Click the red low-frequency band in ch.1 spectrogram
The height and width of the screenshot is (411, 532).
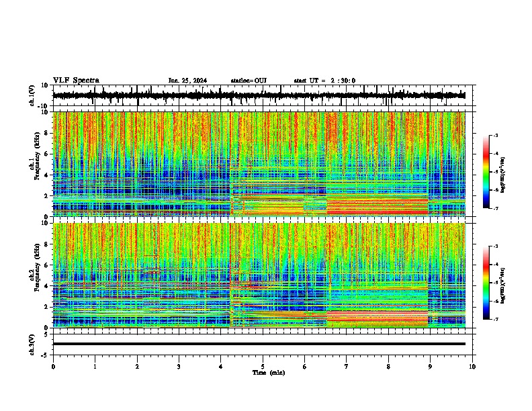(x=378, y=208)
